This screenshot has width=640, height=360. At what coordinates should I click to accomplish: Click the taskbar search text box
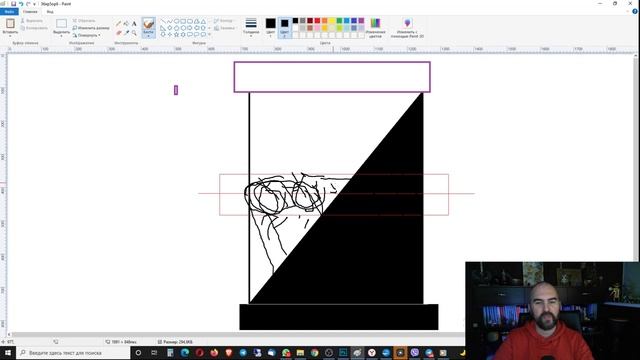point(73,353)
